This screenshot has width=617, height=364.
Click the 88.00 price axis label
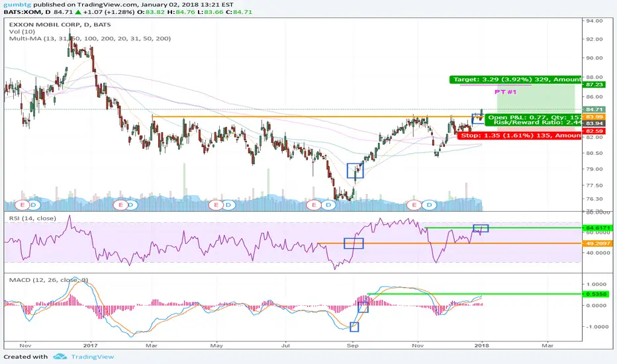coord(594,77)
